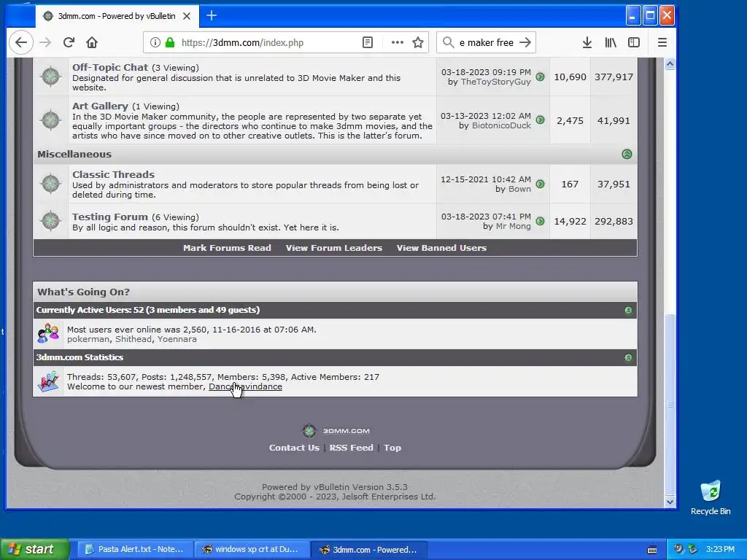Open the downloads arrow icon

click(x=587, y=42)
